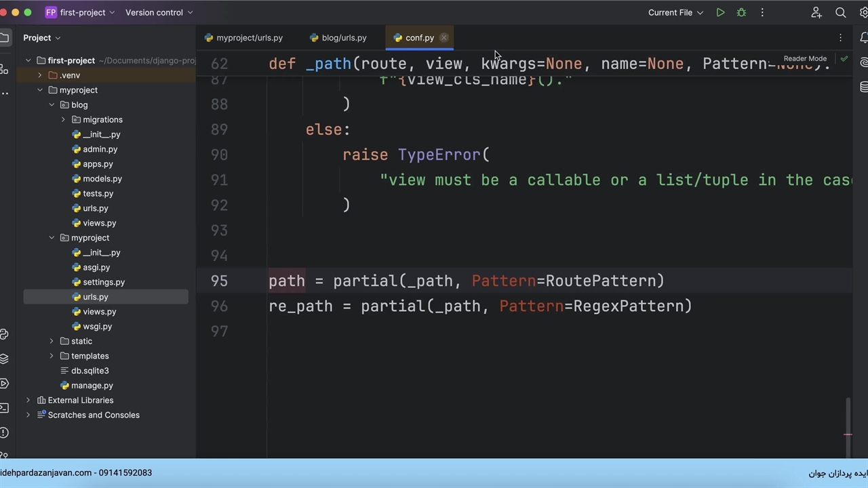Close the conf.py tab
The height and width of the screenshot is (488, 868).
[443, 38]
